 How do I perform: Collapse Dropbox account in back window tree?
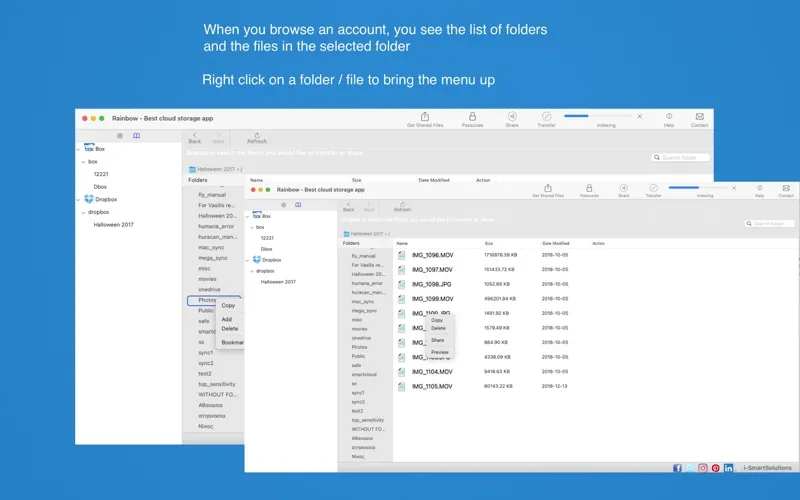click(x=78, y=200)
